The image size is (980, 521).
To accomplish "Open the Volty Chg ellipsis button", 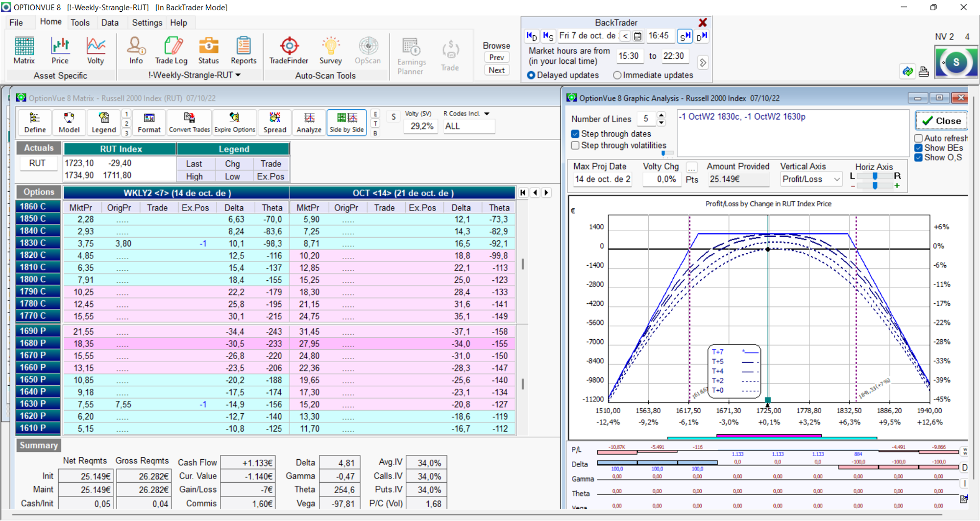I will coord(691,167).
